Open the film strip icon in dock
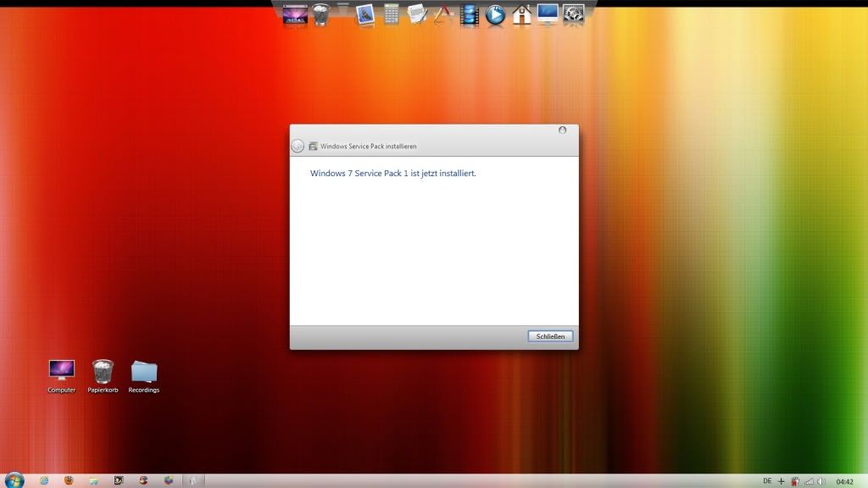868x488 pixels. [x=469, y=15]
